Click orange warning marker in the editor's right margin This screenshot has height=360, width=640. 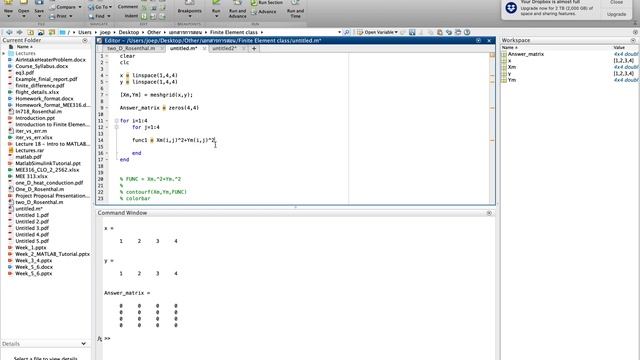point(492,55)
